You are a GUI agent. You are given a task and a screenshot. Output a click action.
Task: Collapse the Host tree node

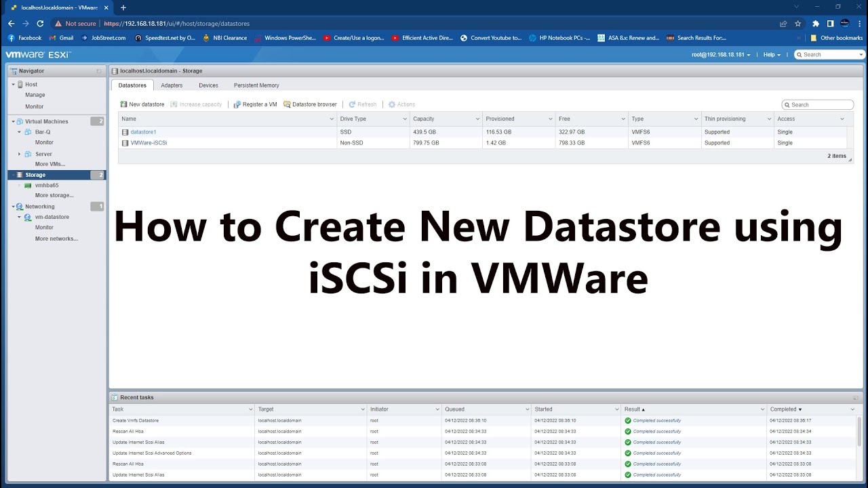12,84
